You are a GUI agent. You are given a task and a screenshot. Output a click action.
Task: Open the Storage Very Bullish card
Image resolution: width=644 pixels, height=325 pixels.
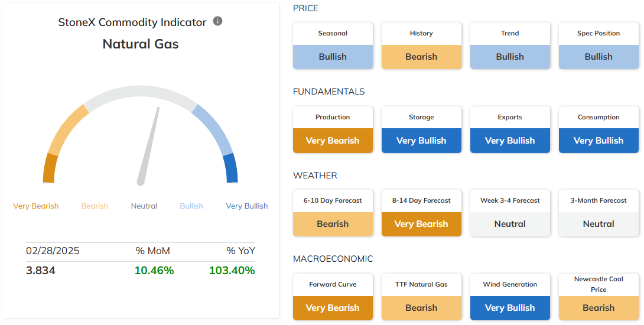coord(421,129)
